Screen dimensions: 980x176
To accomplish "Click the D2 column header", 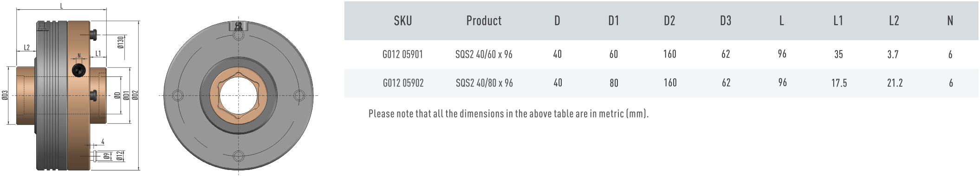I will [669, 21].
